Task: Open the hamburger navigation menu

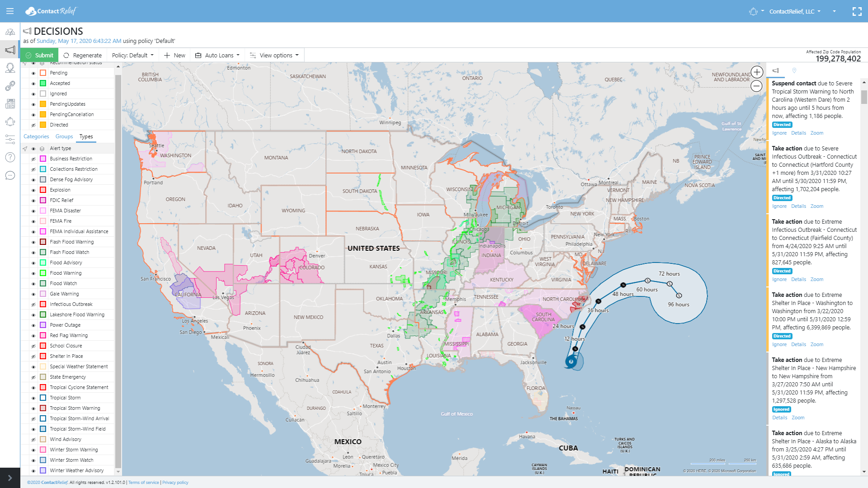Action: click(x=10, y=11)
